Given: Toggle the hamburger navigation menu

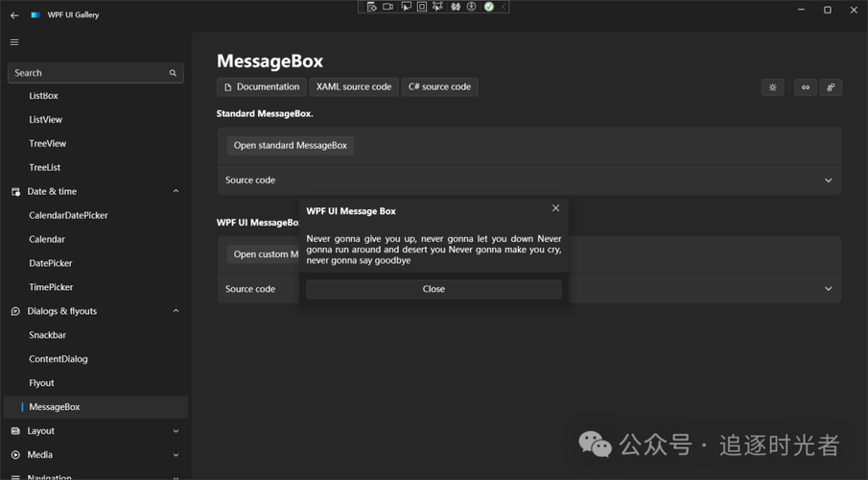Looking at the screenshot, I should pyautogui.click(x=14, y=42).
